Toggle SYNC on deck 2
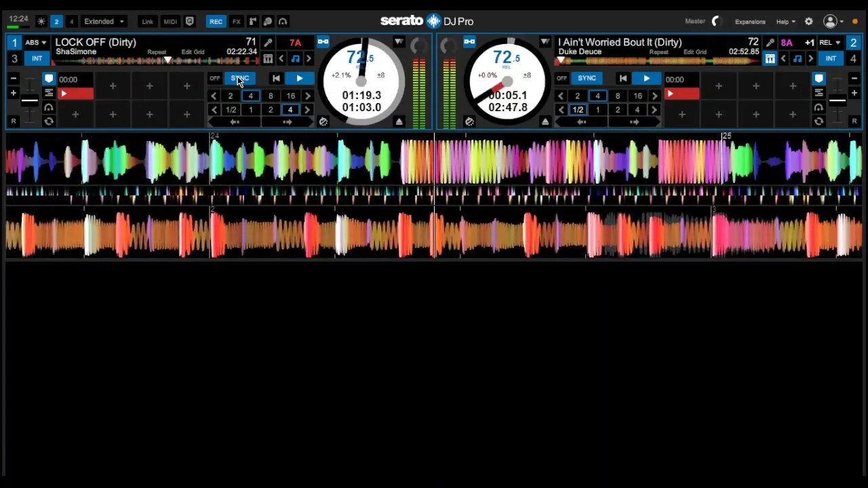This screenshot has width=868, height=488. coord(587,79)
